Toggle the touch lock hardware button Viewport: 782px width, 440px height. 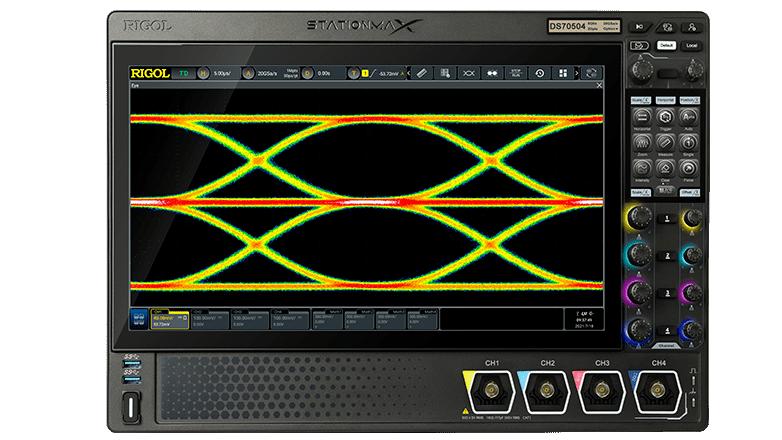click(638, 46)
